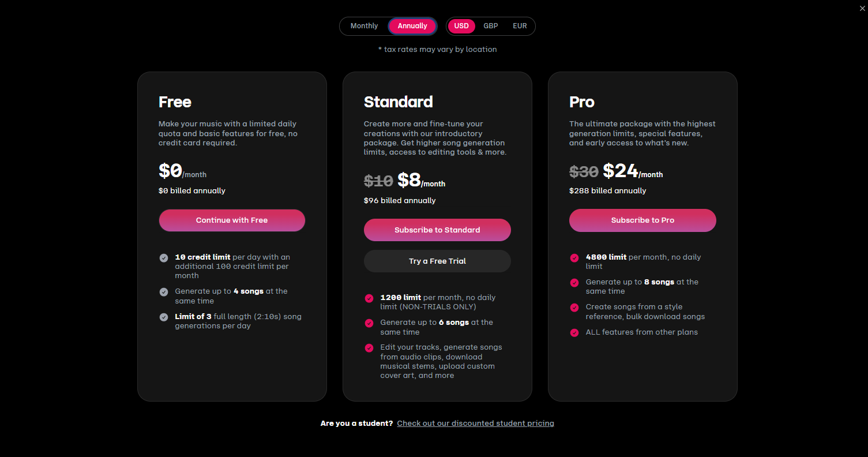The width and height of the screenshot is (868, 457).
Task: Start the Try a Free Trial option
Action: (437, 261)
